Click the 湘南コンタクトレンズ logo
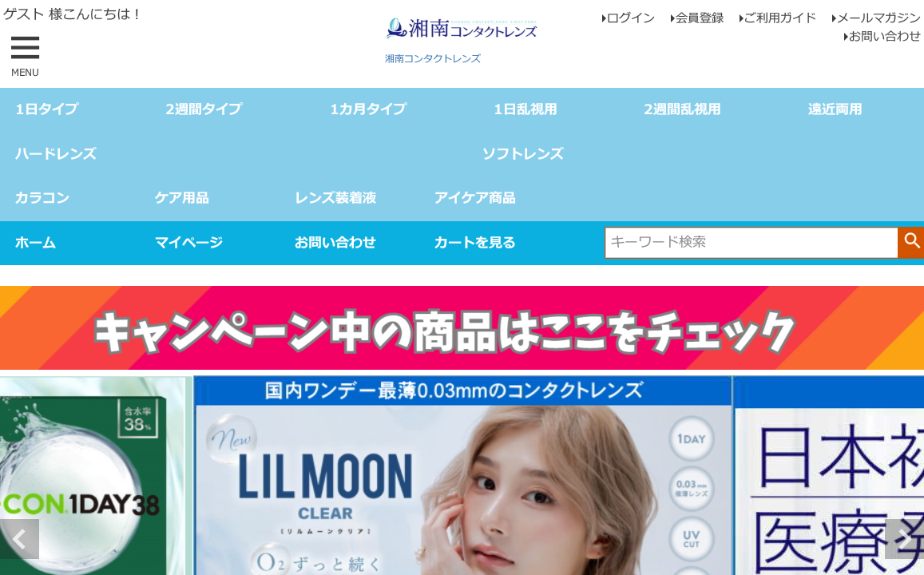Screen dimensions: 924x575 point(462,30)
